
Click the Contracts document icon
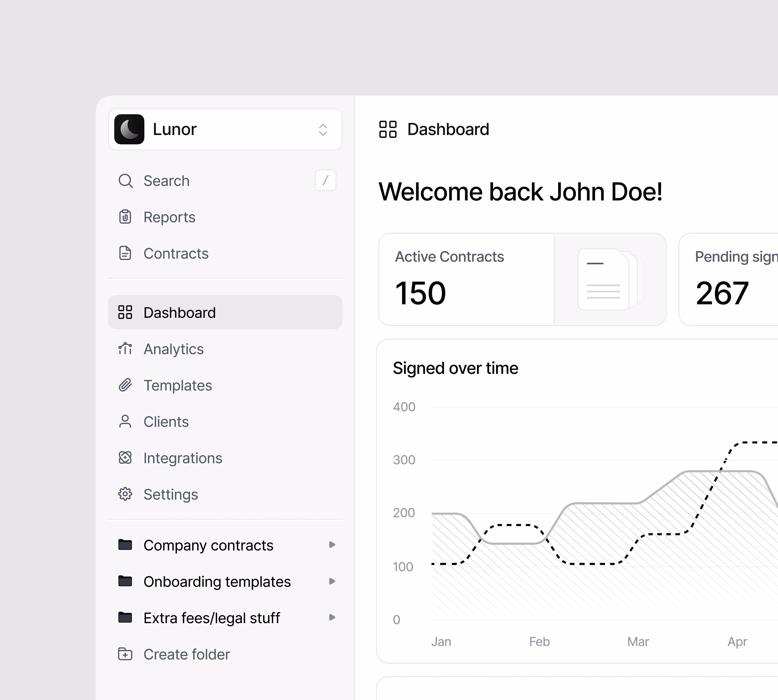125,253
